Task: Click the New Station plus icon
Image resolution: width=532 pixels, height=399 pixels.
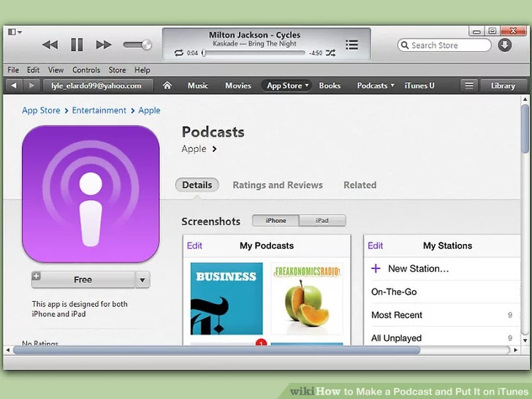Action: pos(376,269)
